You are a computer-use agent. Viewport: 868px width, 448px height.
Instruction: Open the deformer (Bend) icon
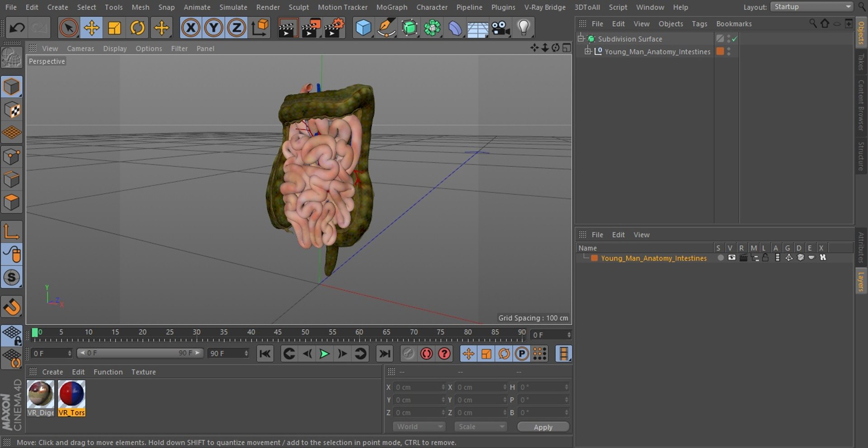click(455, 28)
